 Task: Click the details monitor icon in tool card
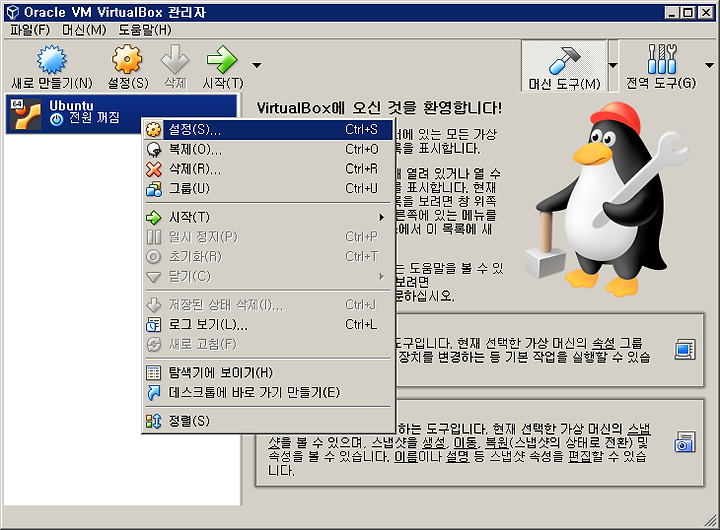click(685, 350)
